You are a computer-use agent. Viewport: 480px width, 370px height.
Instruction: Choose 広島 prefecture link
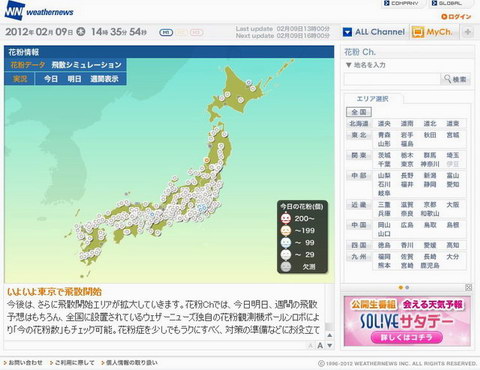pos(407,225)
